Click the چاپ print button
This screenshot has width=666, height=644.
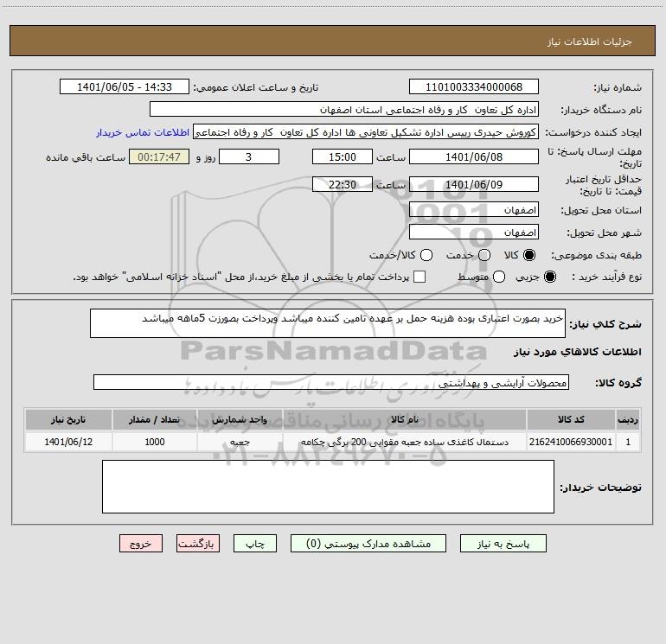(255, 544)
